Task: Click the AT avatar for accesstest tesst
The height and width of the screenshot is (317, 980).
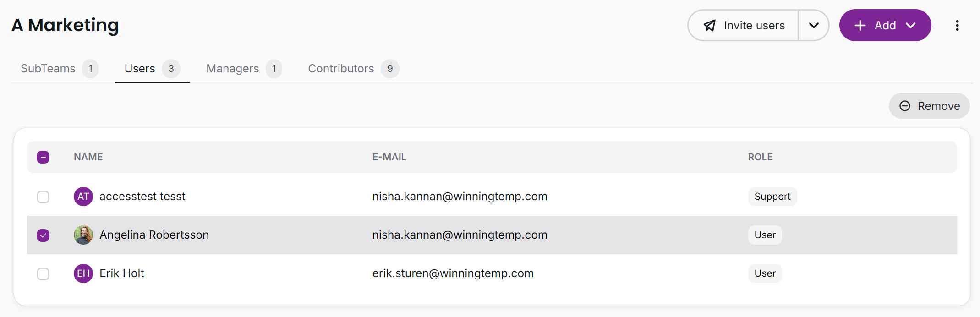Action: click(x=83, y=197)
